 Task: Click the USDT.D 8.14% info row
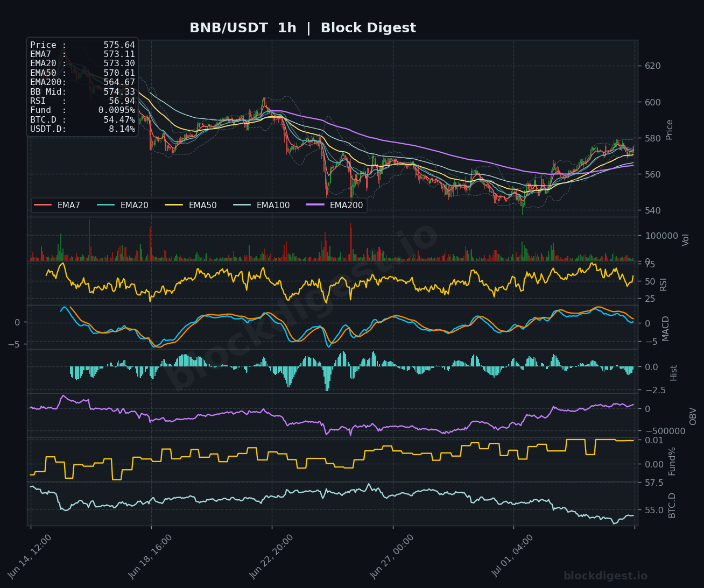82,129
